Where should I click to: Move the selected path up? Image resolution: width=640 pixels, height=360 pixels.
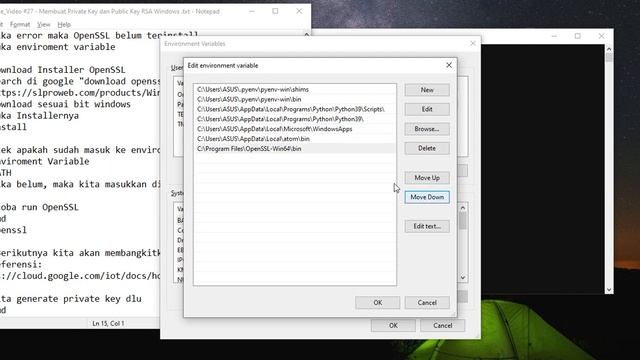click(427, 178)
